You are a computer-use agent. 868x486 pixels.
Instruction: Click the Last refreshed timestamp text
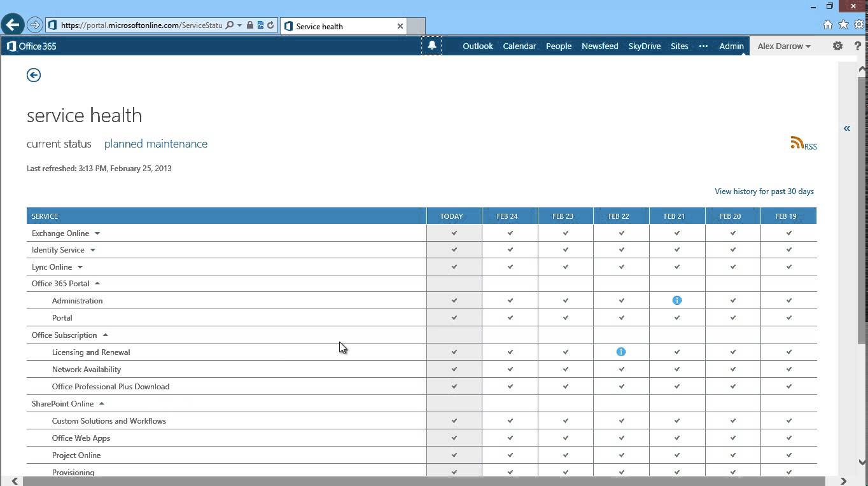99,169
